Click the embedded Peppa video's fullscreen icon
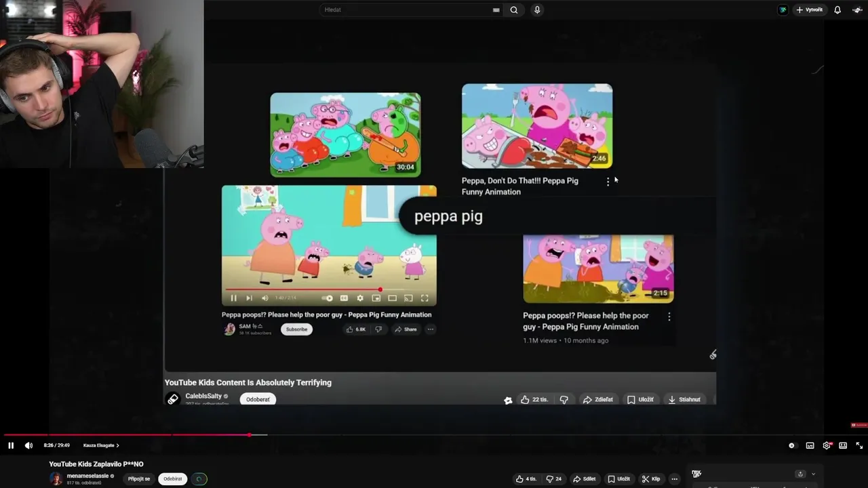868x488 pixels. pos(425,298)
